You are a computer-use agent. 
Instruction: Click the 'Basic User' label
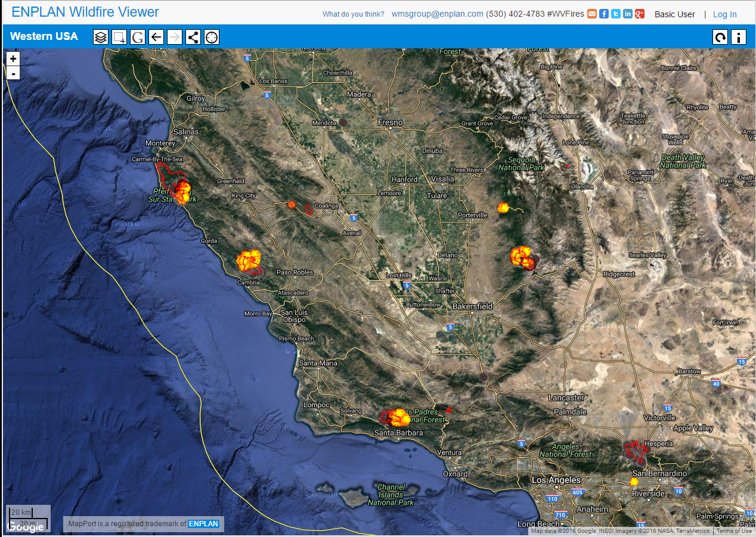tap(675, 14)
